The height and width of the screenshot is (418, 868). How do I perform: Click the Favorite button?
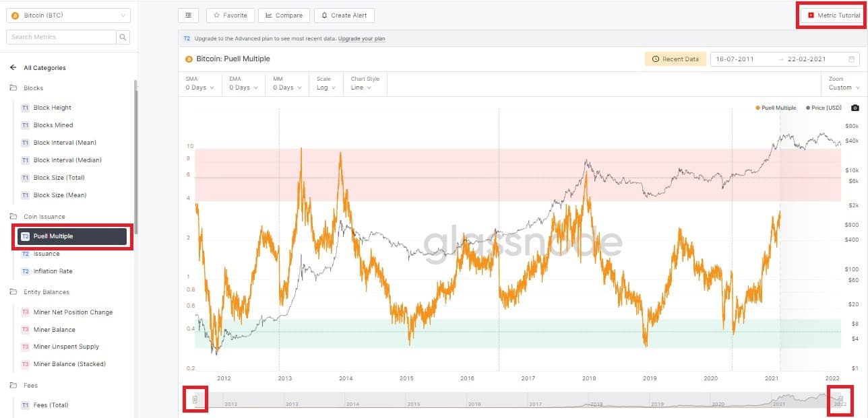(x=230, y=15)
